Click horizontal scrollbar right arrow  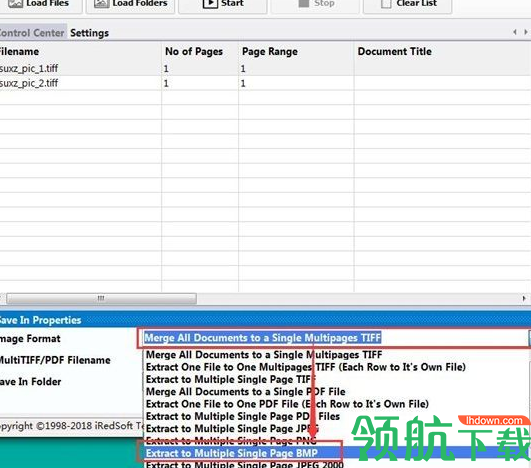524,298
